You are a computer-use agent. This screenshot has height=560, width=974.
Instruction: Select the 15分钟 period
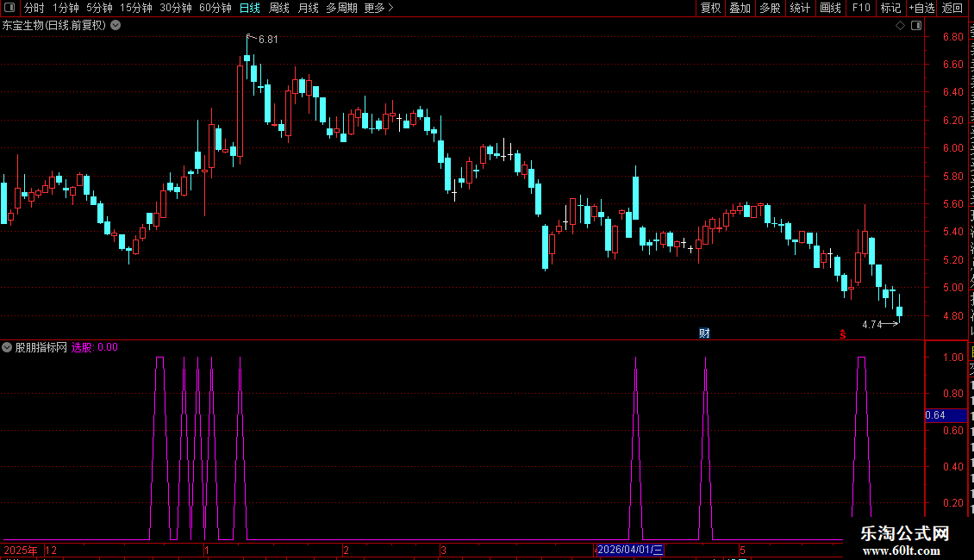coord(136,8)
